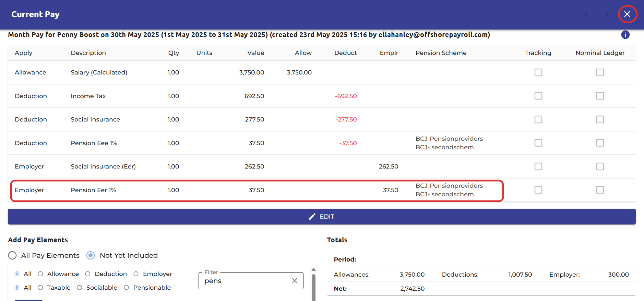The width and height of the screenshot is (644, 301).
Task: Select the All Pay Elements radio option
Action: (x=12, y=255)
